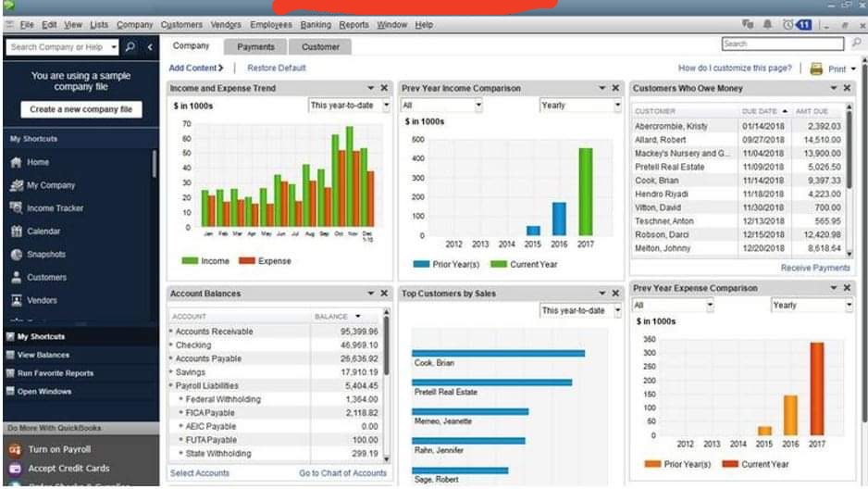Open the All dropdown in Prev Year Expense
Viewport: 868px width, 489px height.
tap(673, 305)
